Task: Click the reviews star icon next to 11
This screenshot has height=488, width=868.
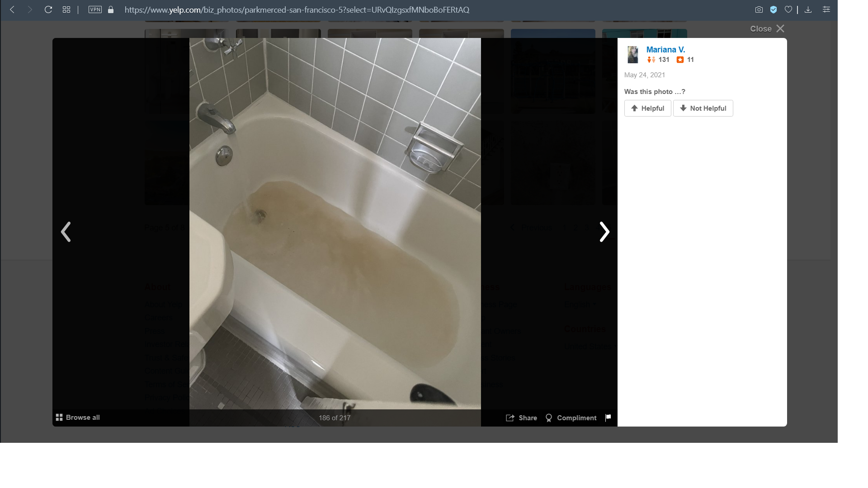Action: (680, 60)
